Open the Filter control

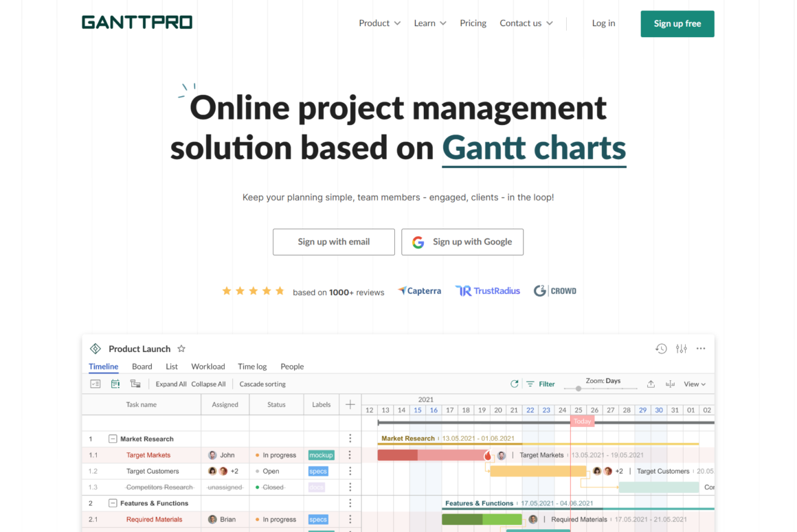pyautogui.click(x=541, y=384)
